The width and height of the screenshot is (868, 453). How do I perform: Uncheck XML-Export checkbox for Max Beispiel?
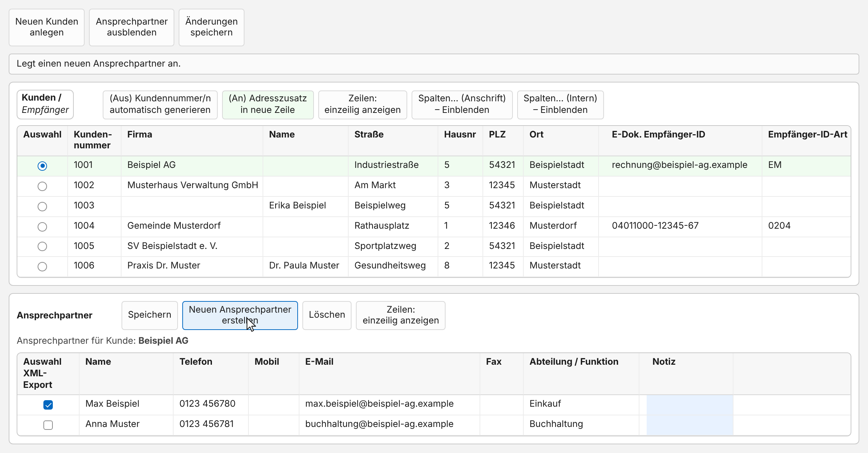click(x=48, y=405)
